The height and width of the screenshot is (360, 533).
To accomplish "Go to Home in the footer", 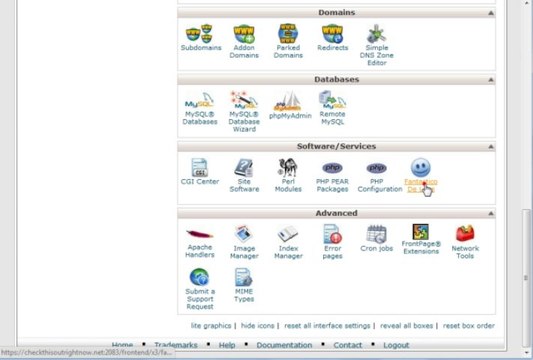I will 122,345.
